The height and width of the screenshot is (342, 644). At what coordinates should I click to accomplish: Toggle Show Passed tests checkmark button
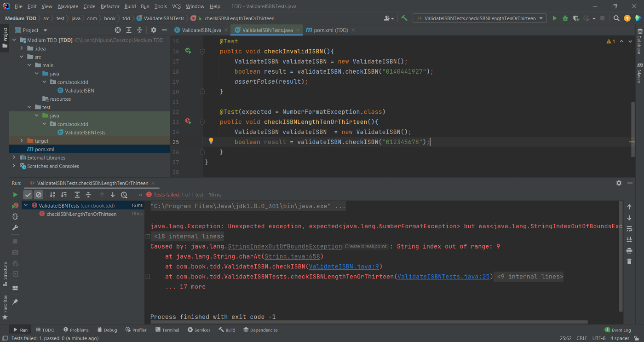click(28, 195)
